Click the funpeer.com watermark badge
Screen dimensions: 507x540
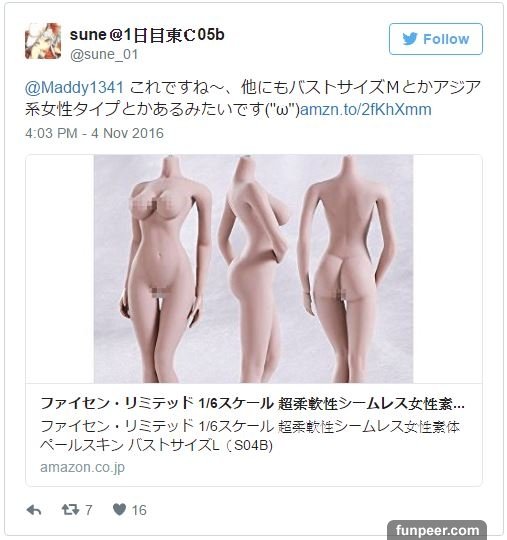[x=437, y=530]
